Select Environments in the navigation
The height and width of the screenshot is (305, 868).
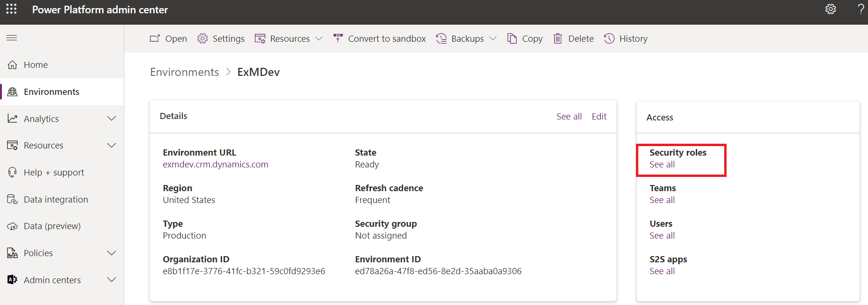pyautogui.click(x=62, y=92)
